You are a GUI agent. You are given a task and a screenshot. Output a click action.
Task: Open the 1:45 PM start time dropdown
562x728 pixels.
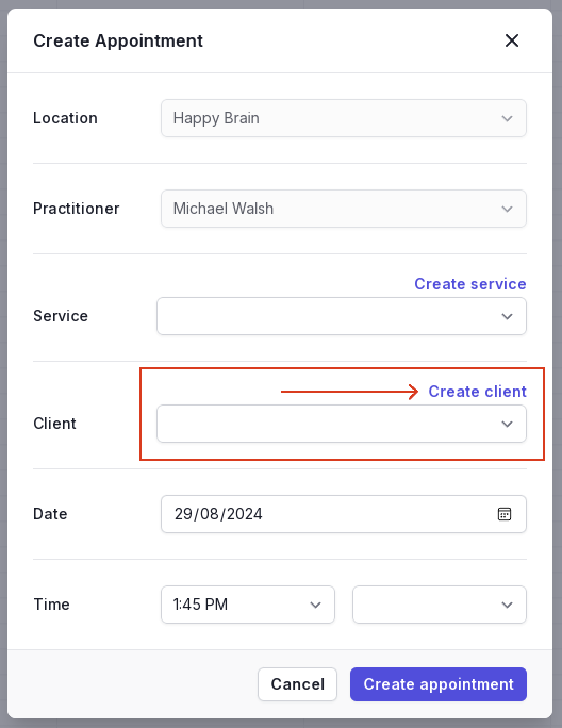248,605
